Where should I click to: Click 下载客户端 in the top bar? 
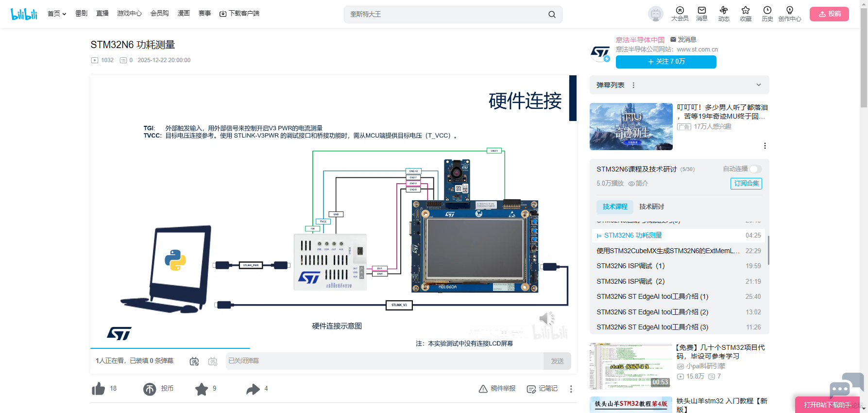tap(239, 14)
